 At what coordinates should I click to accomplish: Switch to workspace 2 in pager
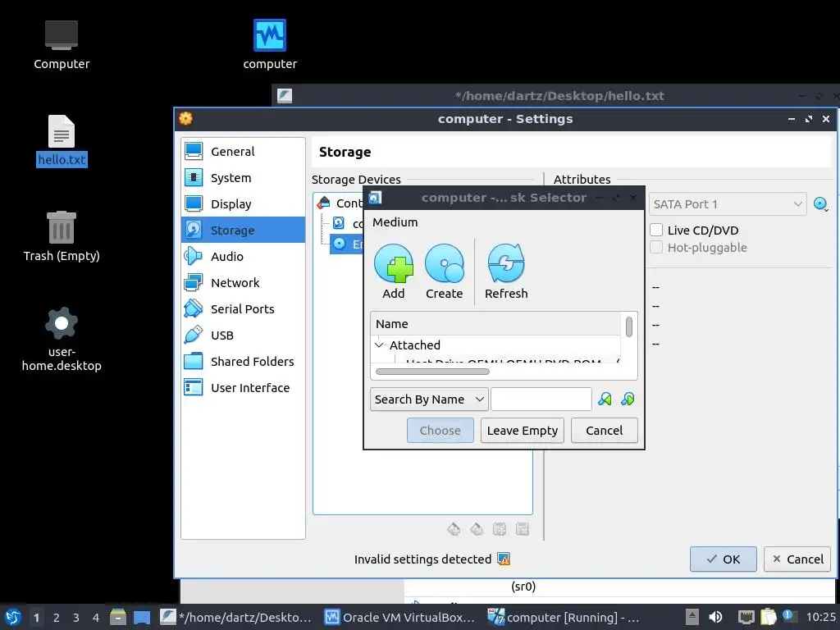[57, 618]
